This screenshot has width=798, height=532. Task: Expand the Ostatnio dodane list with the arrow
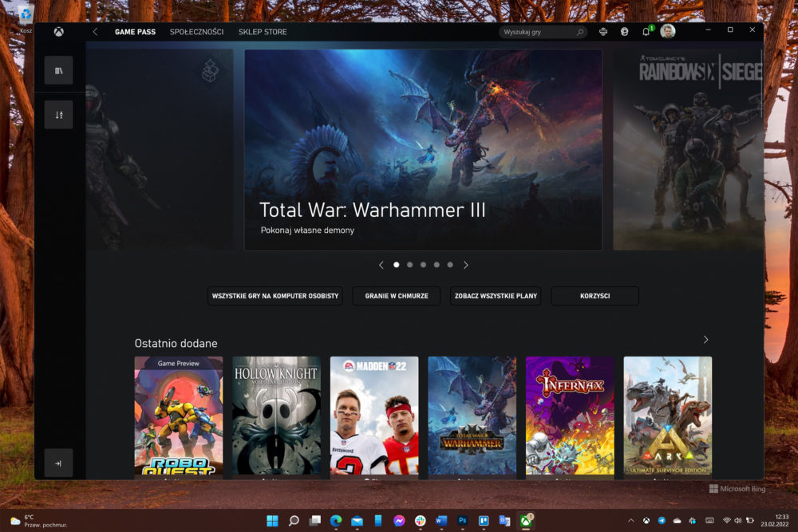(x=706, y=339)
